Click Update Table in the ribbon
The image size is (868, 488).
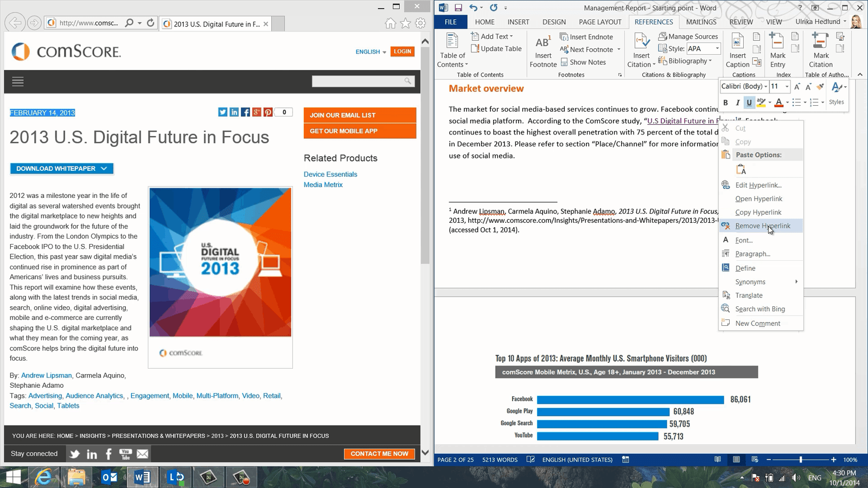click(x=496, y=49)
